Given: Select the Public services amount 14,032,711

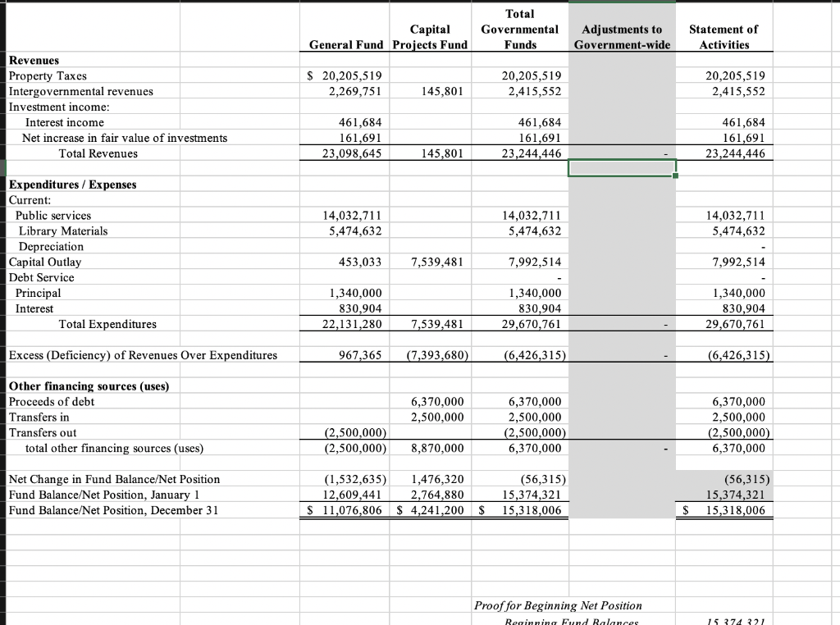Looking at the screenshot, I should click(x=354, y=216).
